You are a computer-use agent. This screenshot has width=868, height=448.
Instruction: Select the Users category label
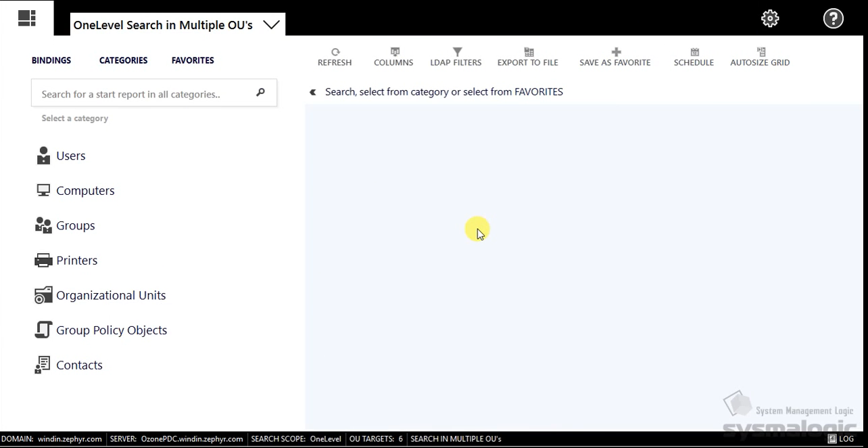click(x=71, y=156)
